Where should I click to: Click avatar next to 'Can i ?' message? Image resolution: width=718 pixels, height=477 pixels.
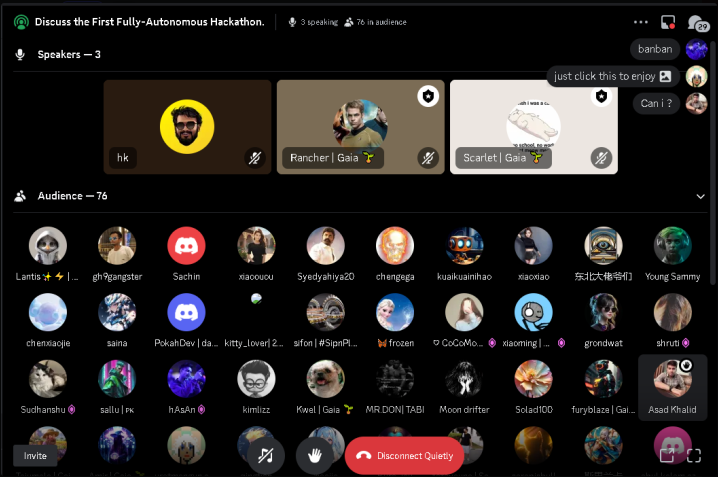pyautogui.click(x=696, y=103)
